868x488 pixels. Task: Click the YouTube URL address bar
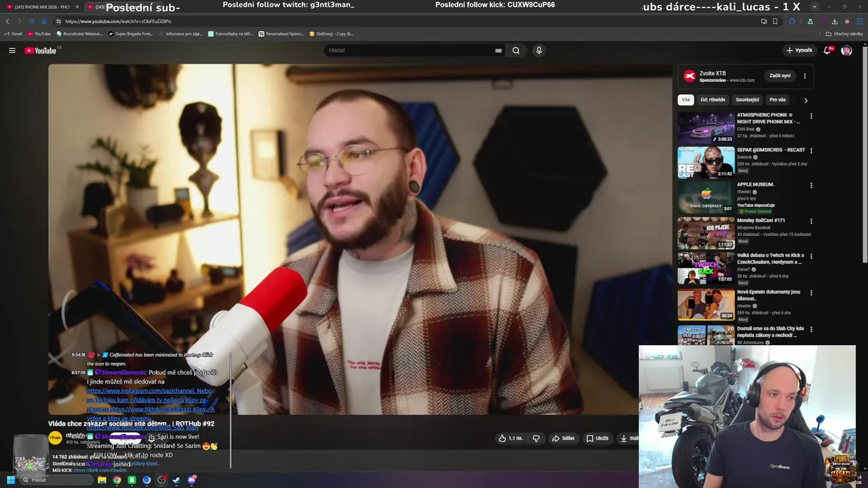407,21
